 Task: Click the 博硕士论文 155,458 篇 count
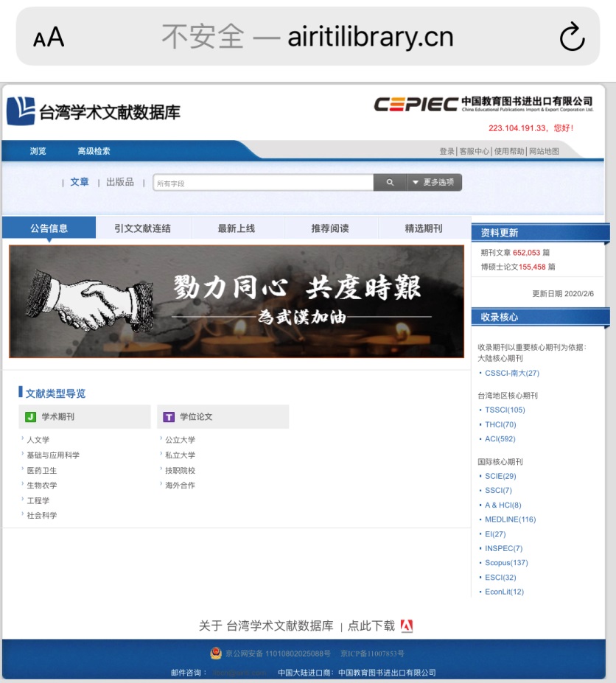pos(517,267)
